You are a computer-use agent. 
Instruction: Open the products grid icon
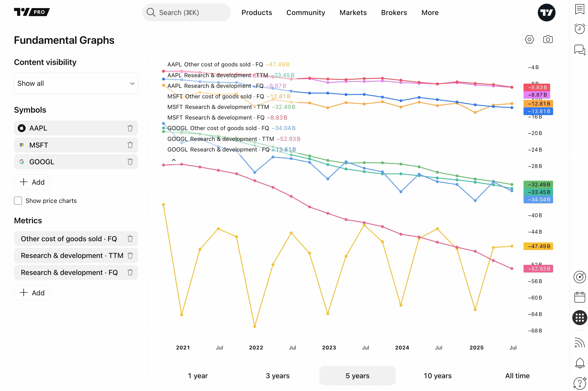(579, 318)
